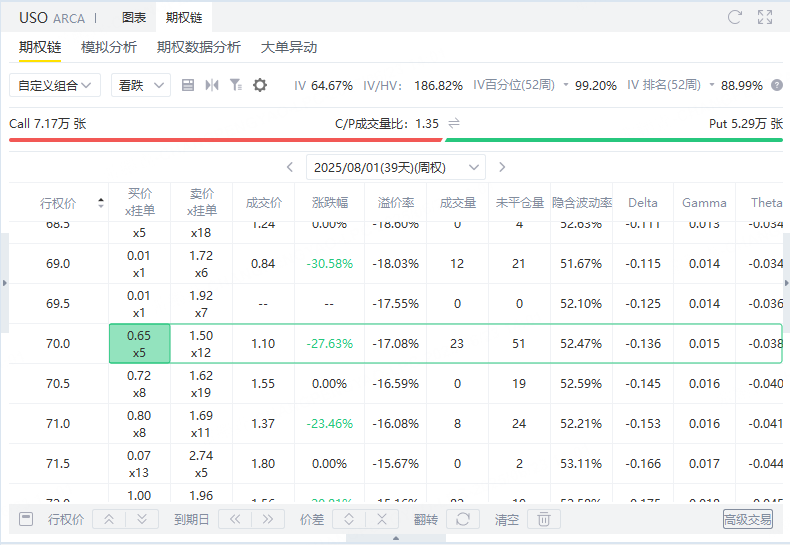Expand the bottom panel arrow
The image size is (790, 545).
tap(396, 538)
